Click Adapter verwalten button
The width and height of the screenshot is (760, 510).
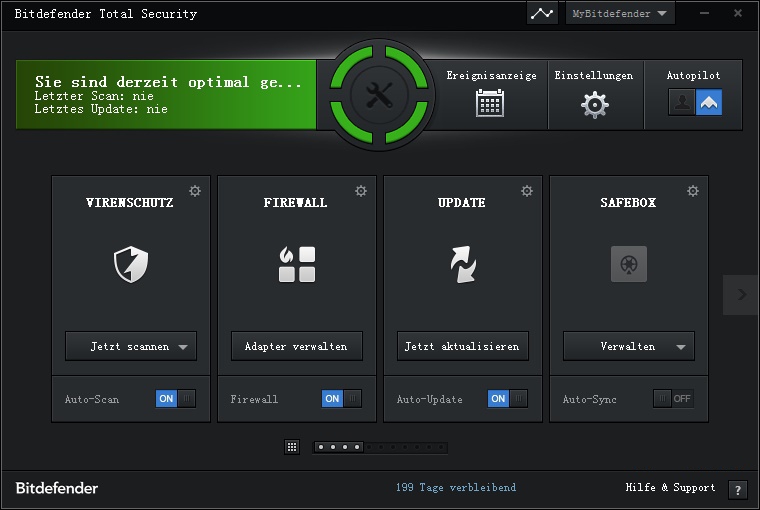tap(297, 346)
